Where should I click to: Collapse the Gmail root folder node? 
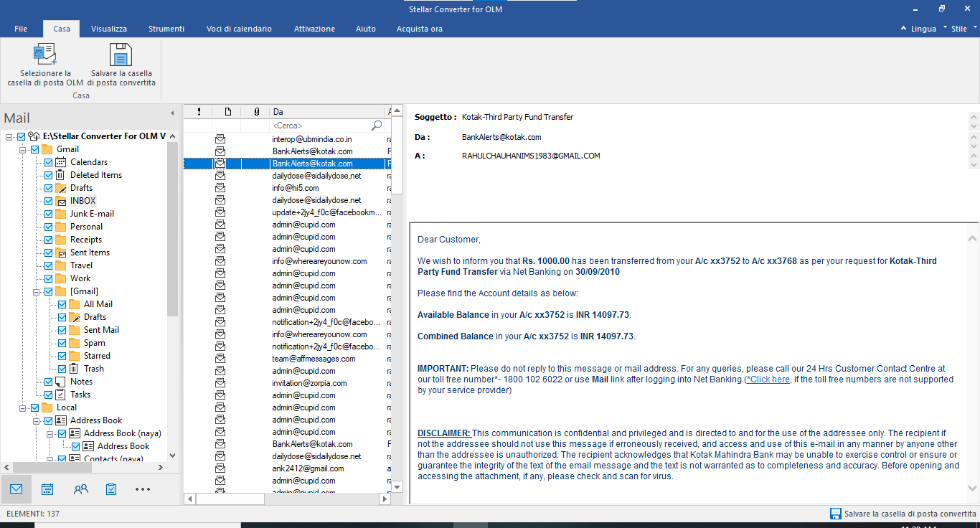point(23,149)
